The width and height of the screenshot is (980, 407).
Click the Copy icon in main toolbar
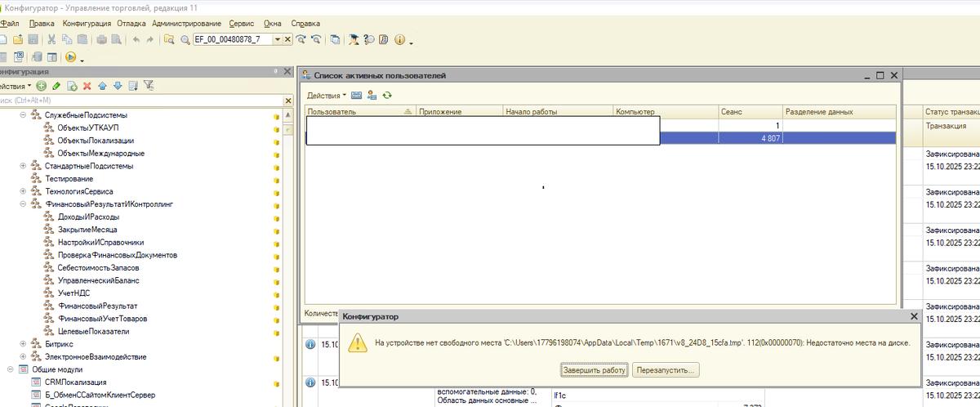tap(67, 39)
